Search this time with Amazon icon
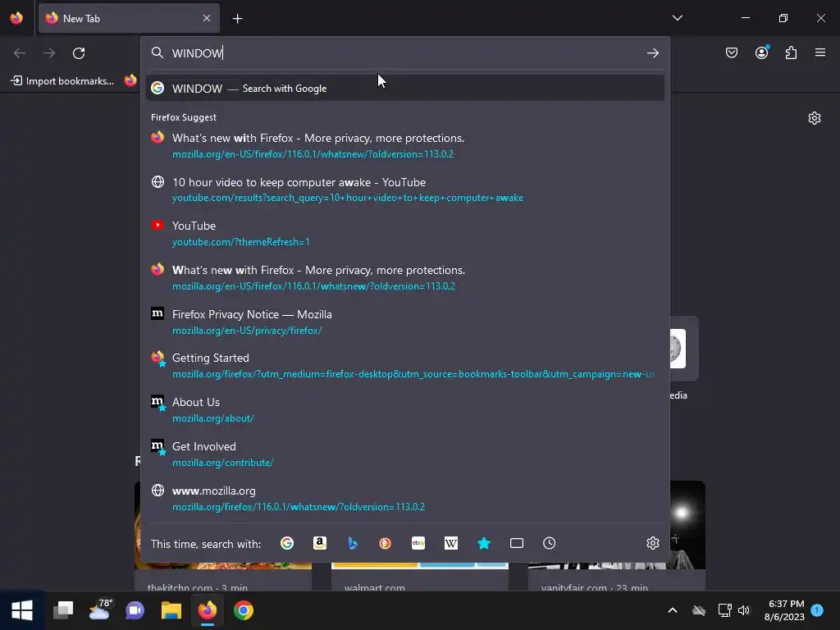Viewport: 840px width, 630px height. point(320,543)
